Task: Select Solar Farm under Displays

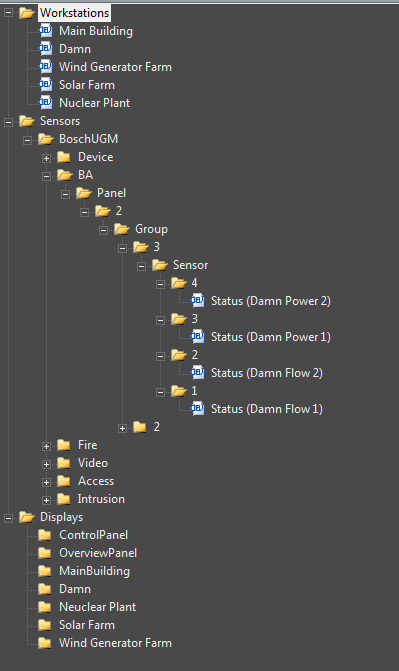Action: (87, 625)
